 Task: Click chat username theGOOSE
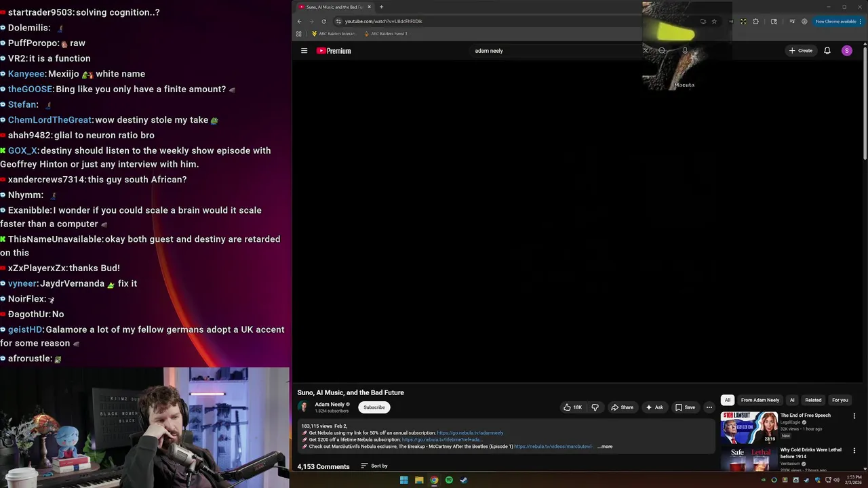pyautogui.click(x=30, y=89)
